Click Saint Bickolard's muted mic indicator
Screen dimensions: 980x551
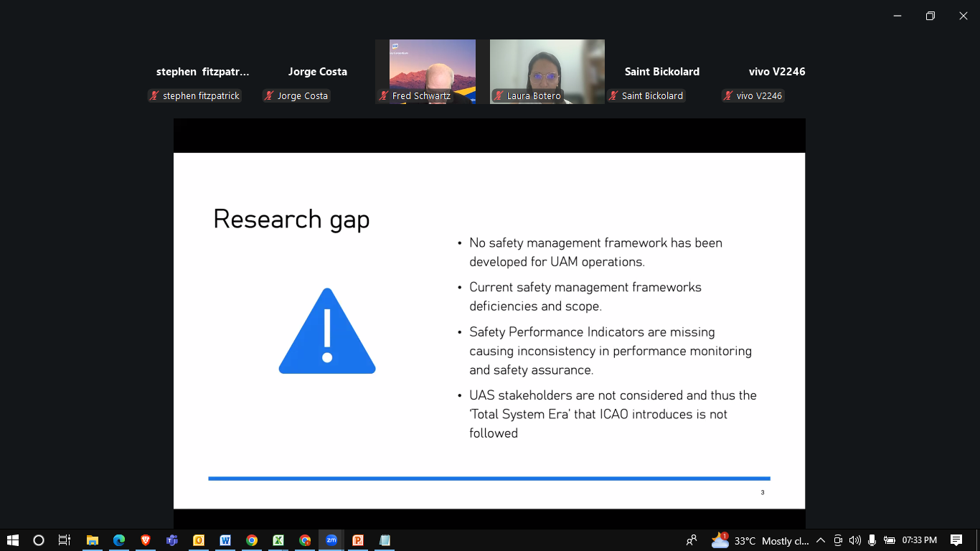point(613,95)
